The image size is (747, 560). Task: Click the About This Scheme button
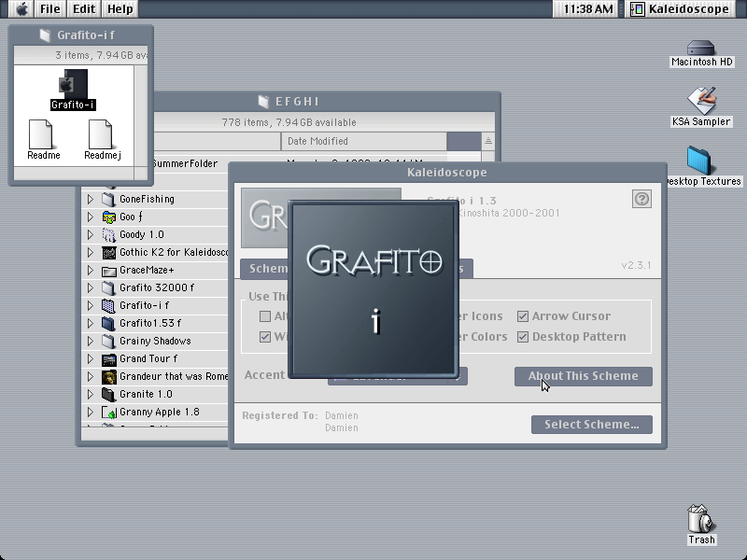pyautogui.click(x=583, y=376)
